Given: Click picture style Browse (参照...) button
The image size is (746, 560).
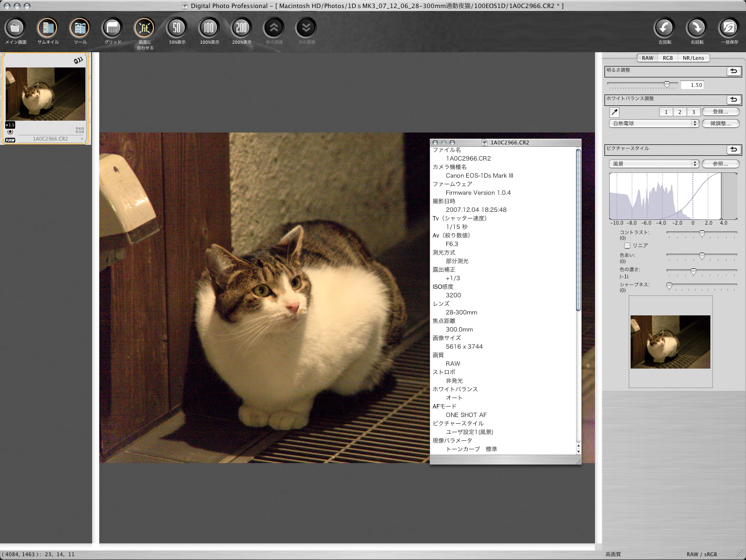Looking at the screenshot, I should click(x=720, y=164).
